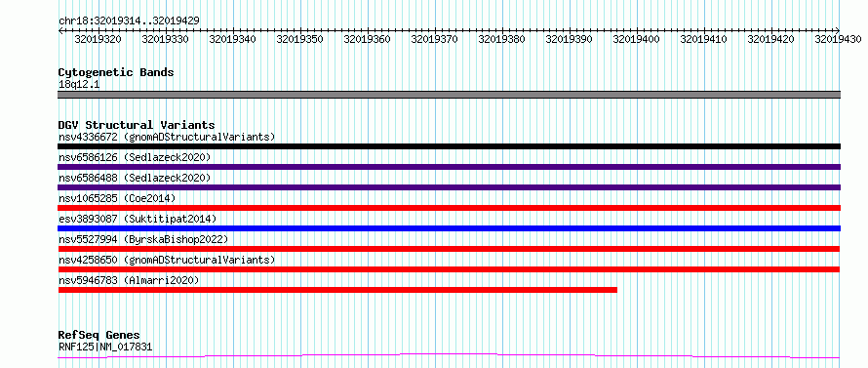Viewport: 868px width, 368px height.
Task: Click the gray 18q12.1 cytogenetic band bar
Action: (449, 95)
